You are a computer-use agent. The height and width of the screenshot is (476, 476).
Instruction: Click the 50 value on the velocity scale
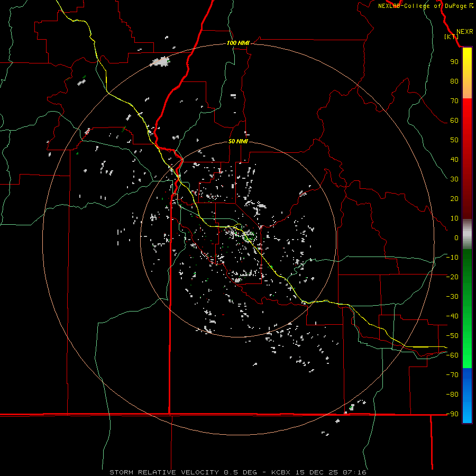(x=454, y=140)
